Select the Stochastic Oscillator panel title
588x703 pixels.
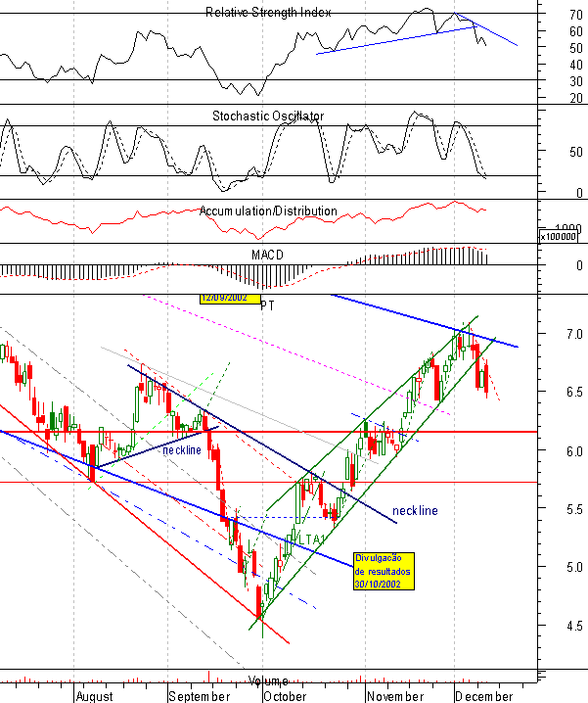click(x=268, y=117)
